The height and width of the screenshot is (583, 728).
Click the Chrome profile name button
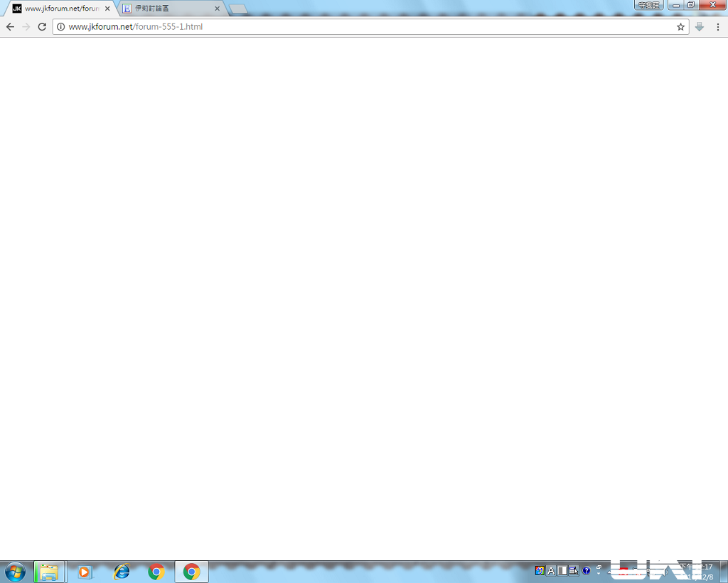(x=648, y=5)
